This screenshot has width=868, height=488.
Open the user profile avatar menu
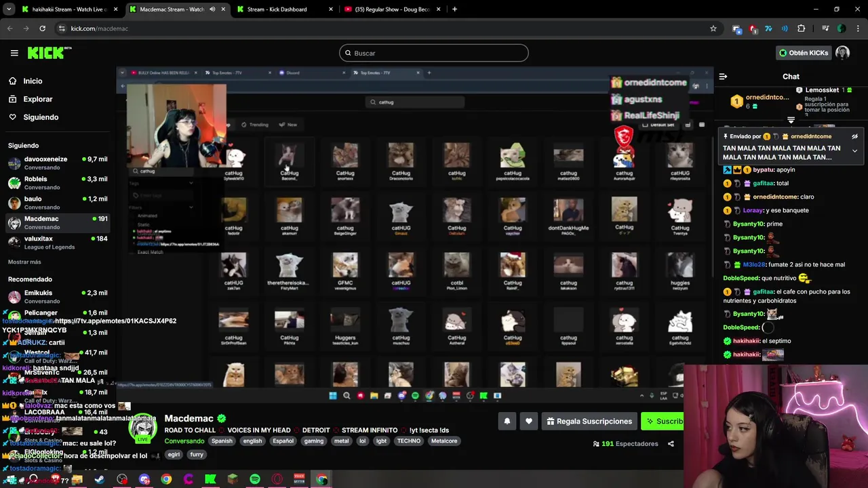click(x=842, y=53)
